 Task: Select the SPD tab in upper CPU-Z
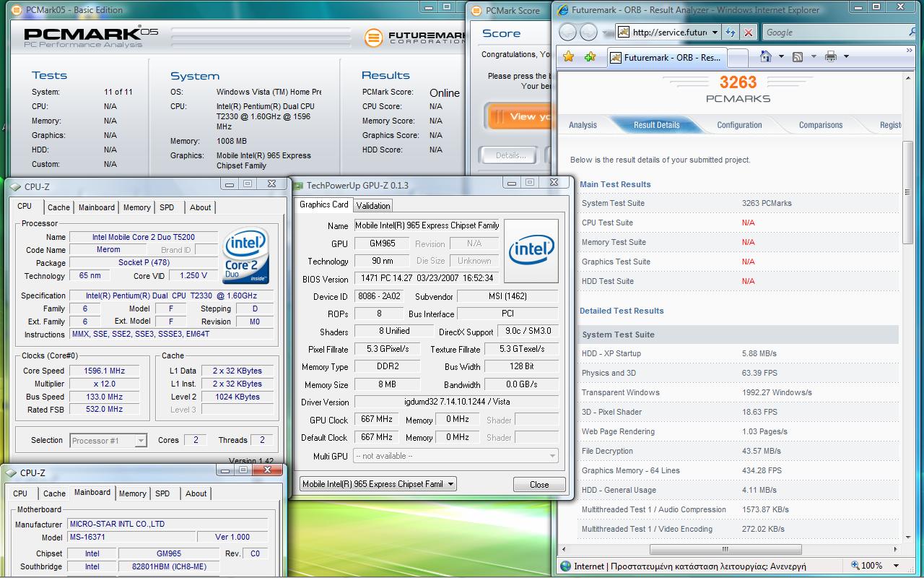coord(167,207)
